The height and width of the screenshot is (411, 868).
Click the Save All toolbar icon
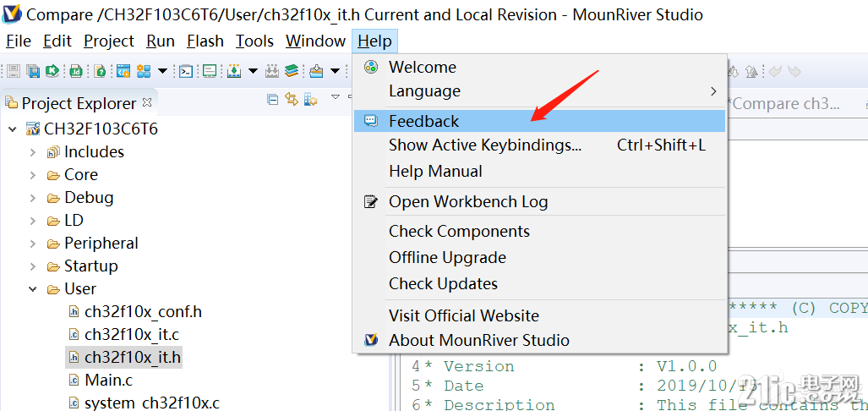(33, 71)
